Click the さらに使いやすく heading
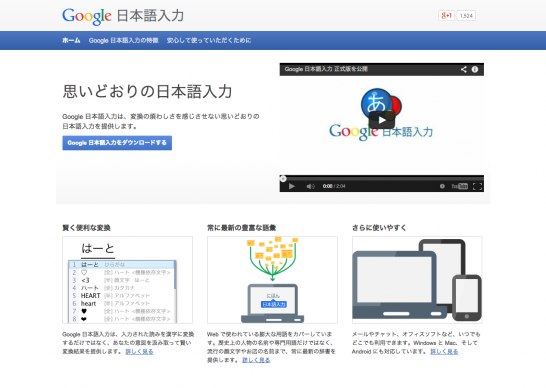Screen dimensions: 546x388 [379, 228]
